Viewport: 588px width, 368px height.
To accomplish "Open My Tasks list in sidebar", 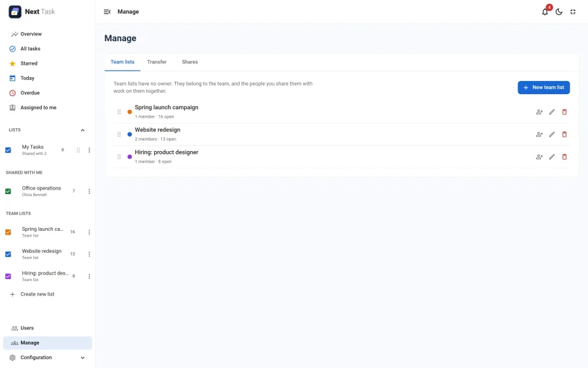I will click(x=33, y=147).
